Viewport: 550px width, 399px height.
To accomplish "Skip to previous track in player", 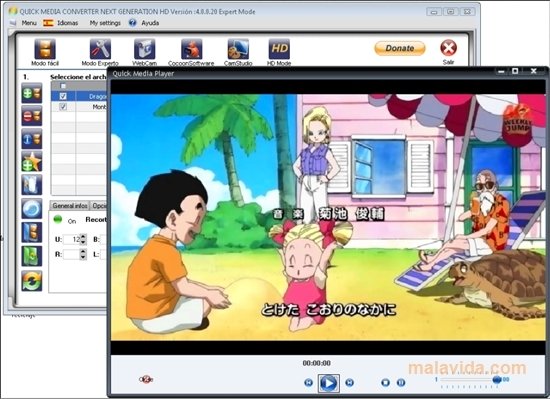I will coord(308,383).
